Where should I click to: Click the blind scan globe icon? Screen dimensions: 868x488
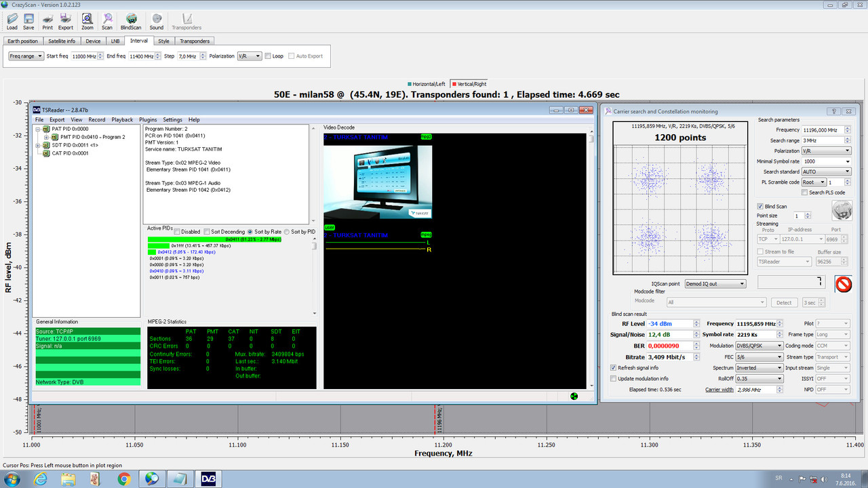(x=842, y=211)
